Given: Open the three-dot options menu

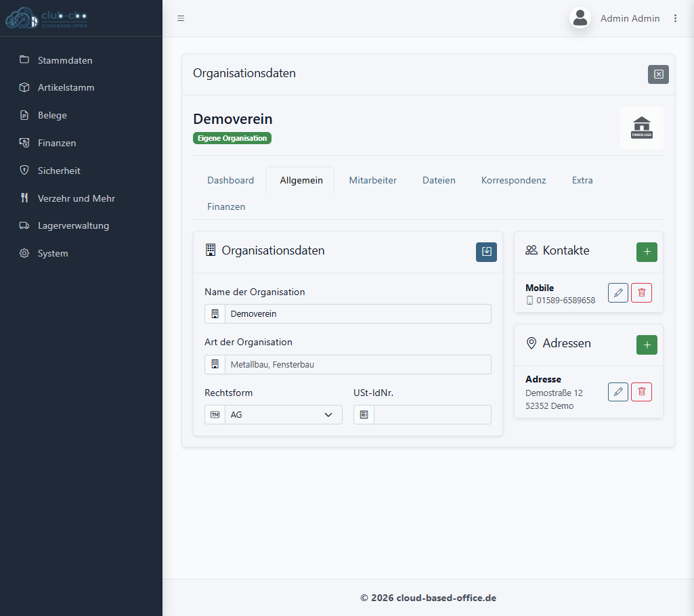Looking at the screenshot, I should pos(675,18).
